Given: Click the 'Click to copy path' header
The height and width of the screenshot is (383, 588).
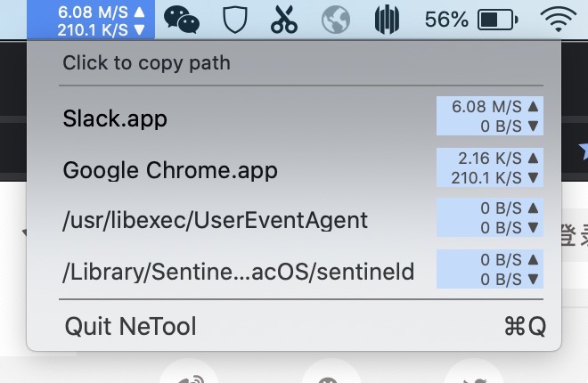Looking at the screenshot, I should coord(146,62).
